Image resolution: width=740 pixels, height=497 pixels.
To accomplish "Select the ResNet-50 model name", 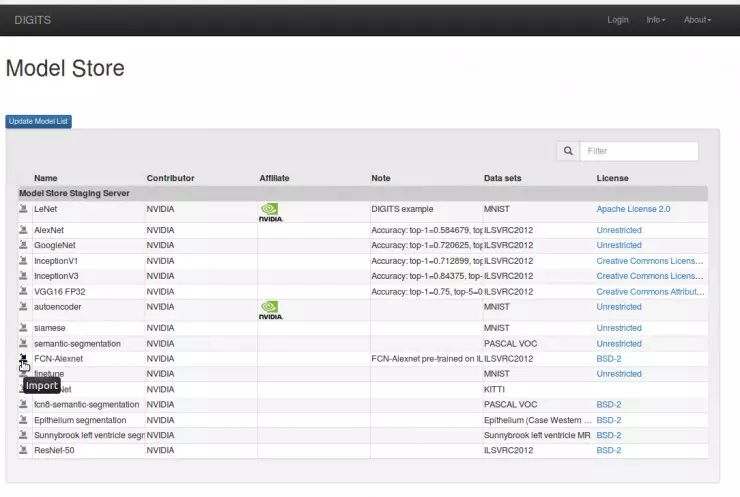I will pyautogui.click(x=54, y=450).
